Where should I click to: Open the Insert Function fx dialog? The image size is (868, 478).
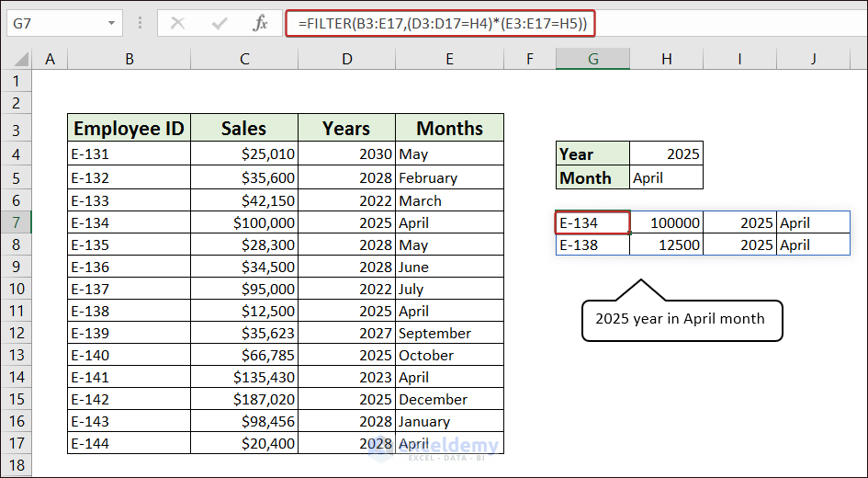pyautogui.click(x=260, y=23)
